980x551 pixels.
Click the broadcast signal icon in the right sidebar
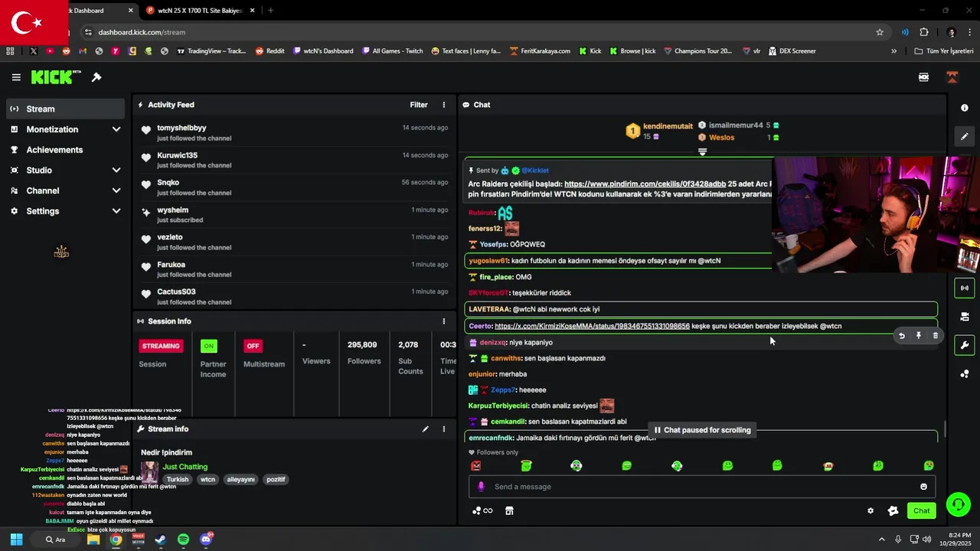point(965,289)
